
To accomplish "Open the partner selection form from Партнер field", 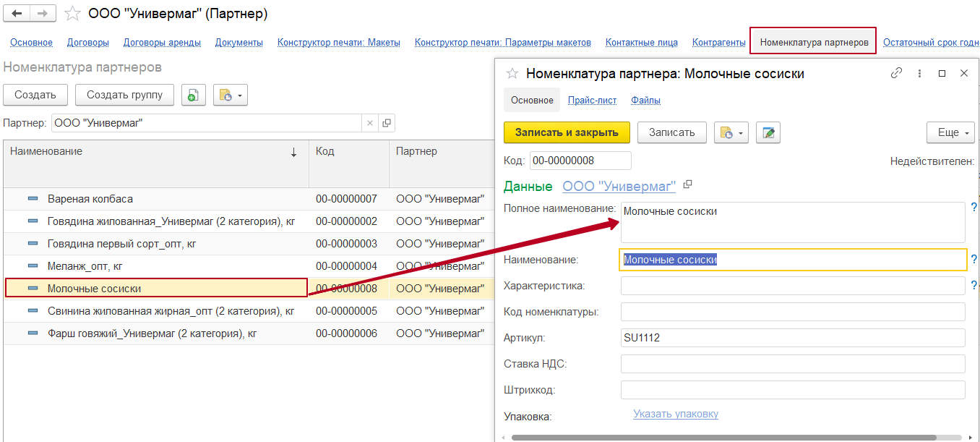I will (x=387, y=123).
